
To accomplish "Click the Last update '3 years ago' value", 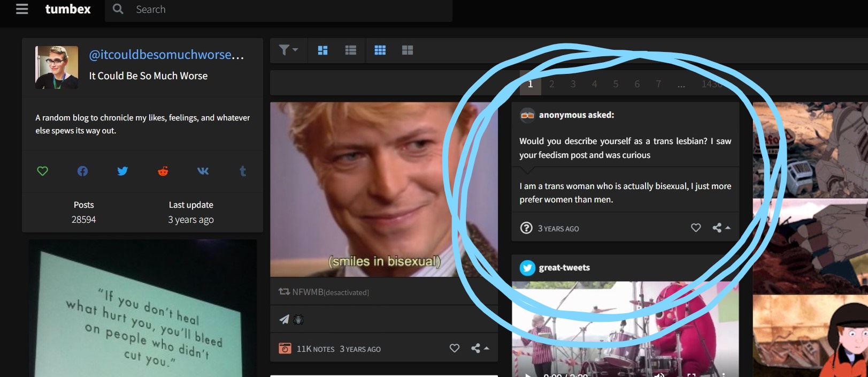I will click(x=191, y=220).
